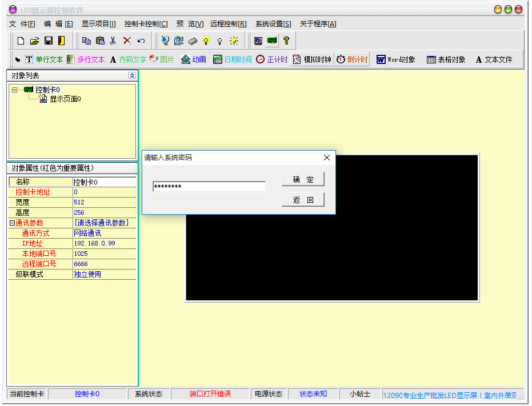Insert a 图片 picture object
The height and width of the screenshot is (406, 532).
162,59
